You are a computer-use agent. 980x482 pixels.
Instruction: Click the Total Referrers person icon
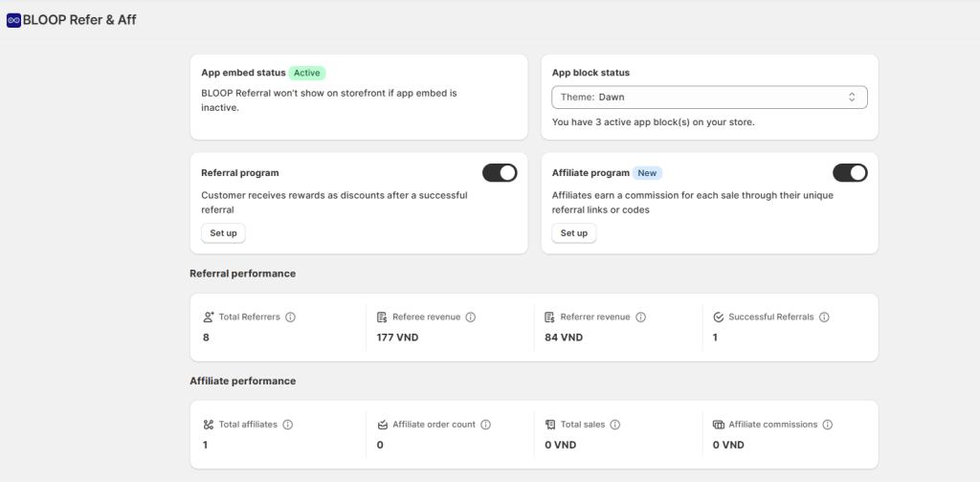click(x=208, y=318)
